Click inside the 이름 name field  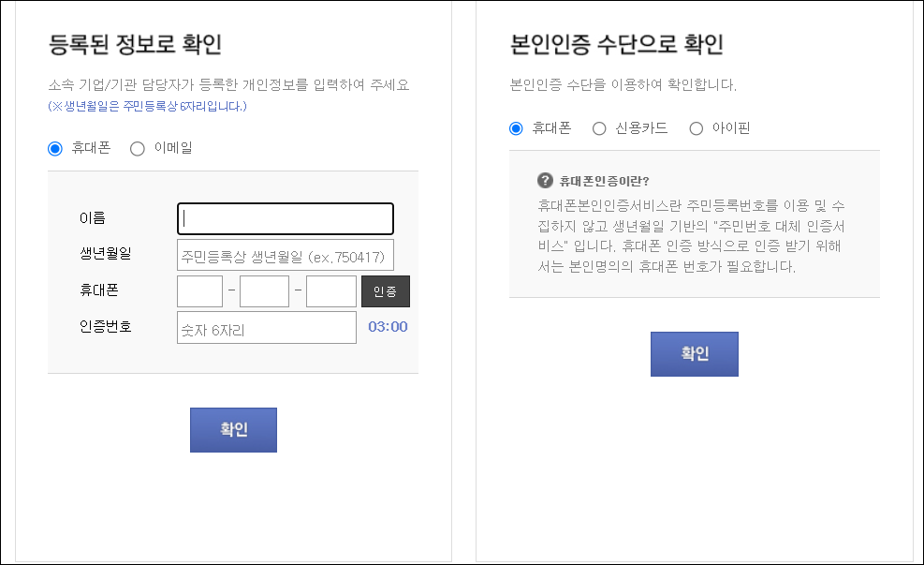pyautogui.click(x=285, y=218)
